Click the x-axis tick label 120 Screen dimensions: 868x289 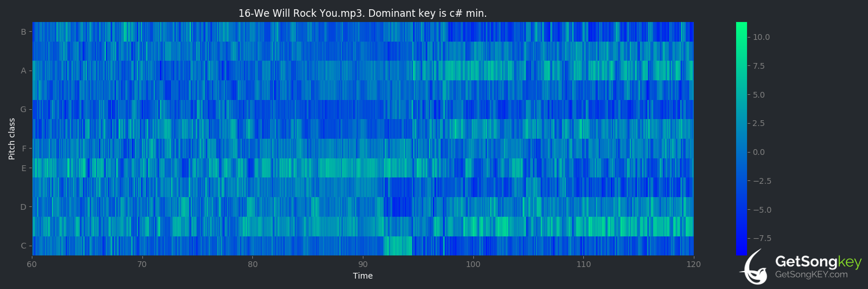[x=694, y=264]
